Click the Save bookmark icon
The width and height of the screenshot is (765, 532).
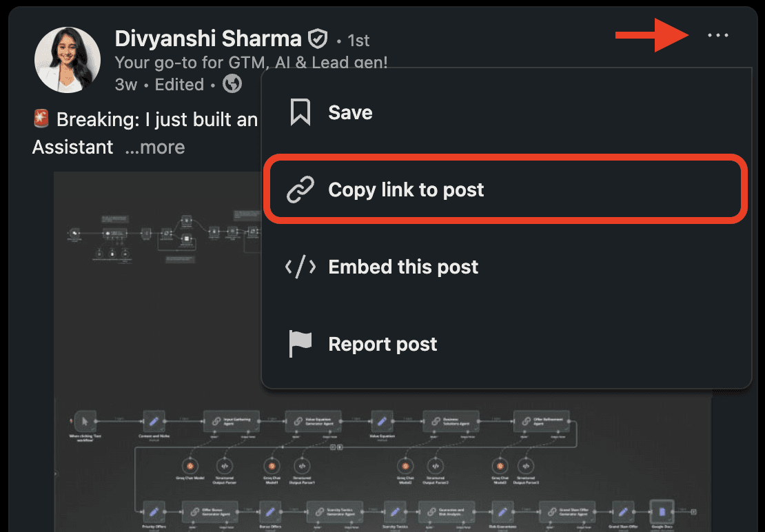click(300, 112)
